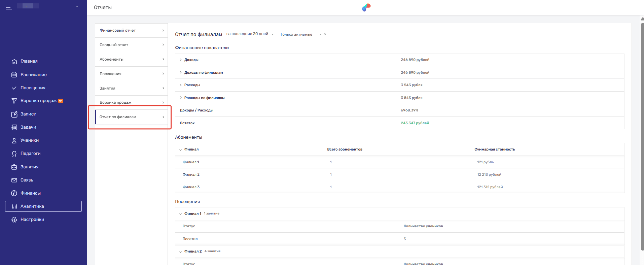Image resolution: width=644 pixels, height=265 pixels.
Task: Open the Настройки gear icon
Action: 14,220
